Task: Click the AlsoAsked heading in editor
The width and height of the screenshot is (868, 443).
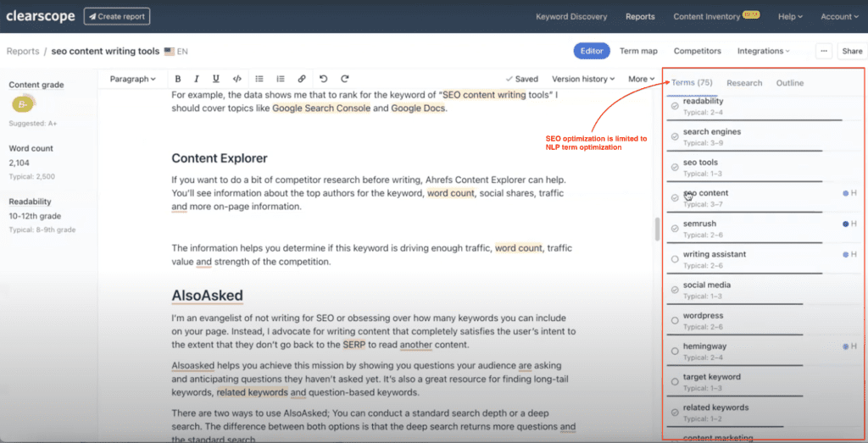Action: (x=208, y=296)
